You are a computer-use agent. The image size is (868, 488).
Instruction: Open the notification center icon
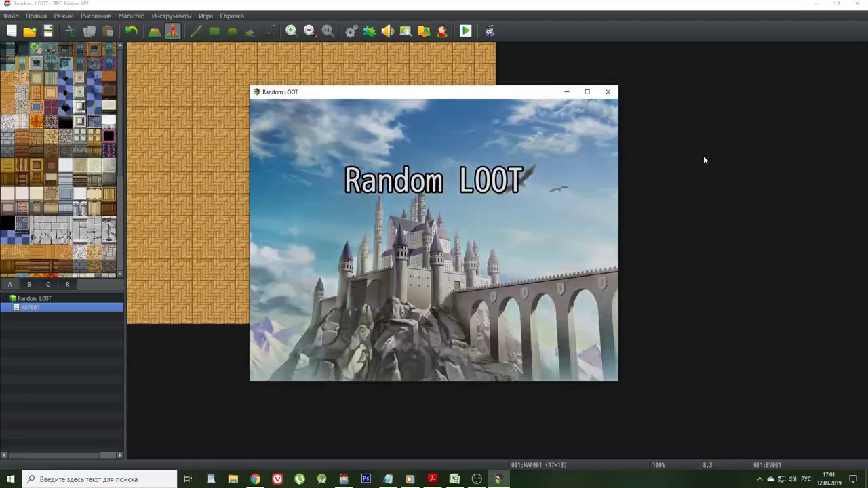pos(853,479)
